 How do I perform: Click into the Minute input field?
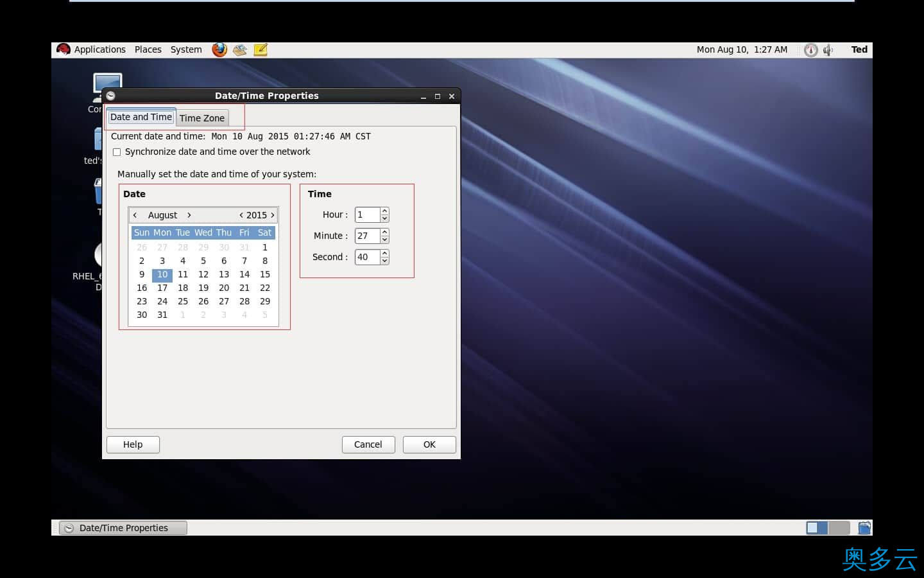pos(368,236)
